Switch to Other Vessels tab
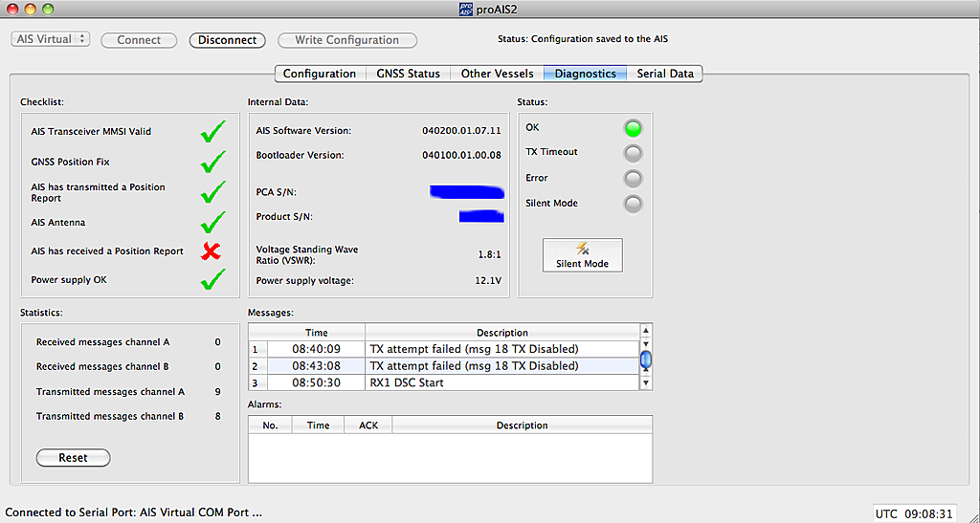Screen dimensions: 980x523 coord(497,74)
